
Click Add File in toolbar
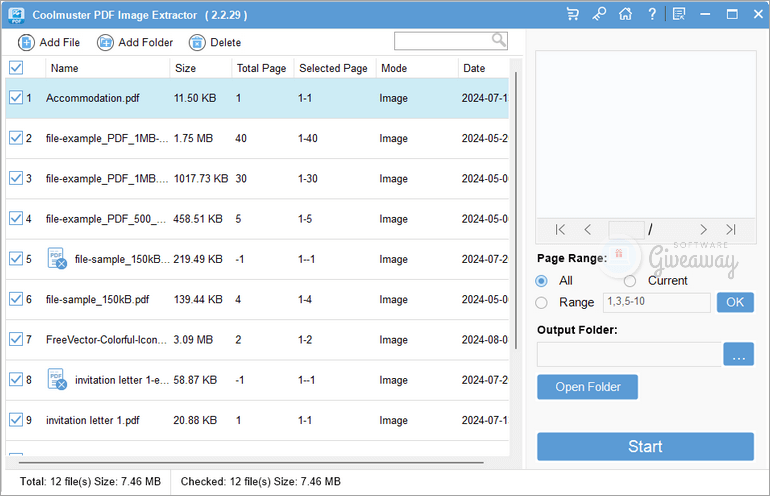(49, 42)
